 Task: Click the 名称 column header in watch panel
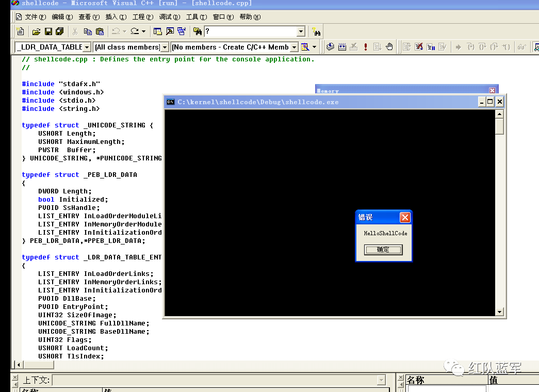[447, 380]
